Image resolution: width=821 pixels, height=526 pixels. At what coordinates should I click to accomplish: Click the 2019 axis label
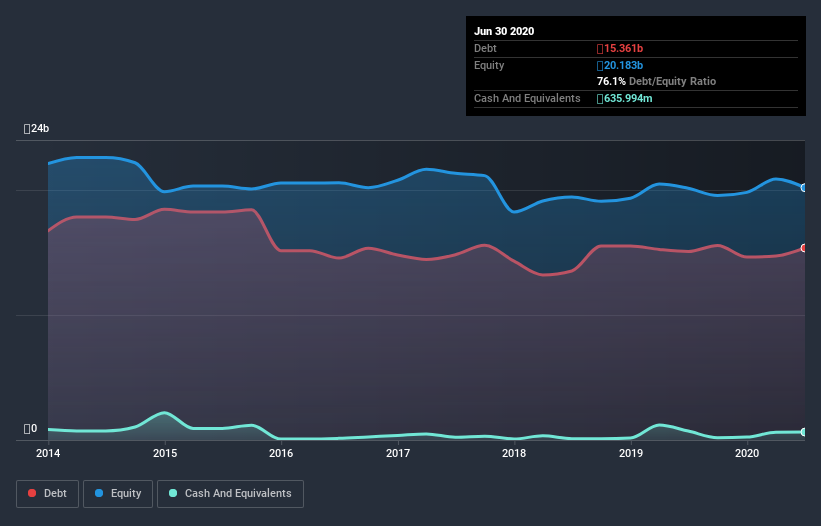pos(631,453)
